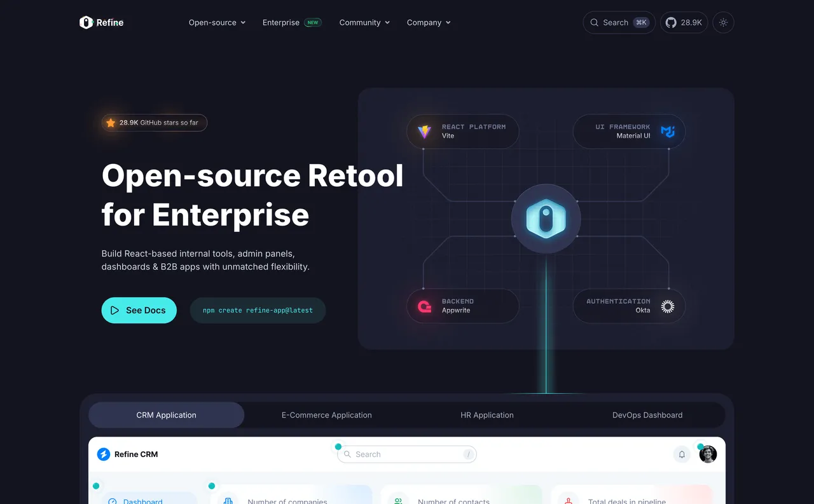Toggle the light/dark theme sun icon
The image size is (814, 504).
(x=723, y=22)
